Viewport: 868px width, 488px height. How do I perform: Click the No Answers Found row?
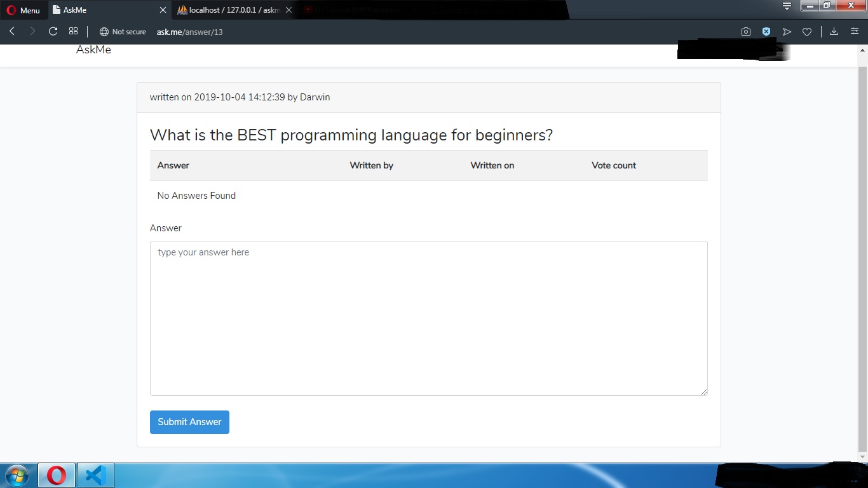click(x=429, y=196)
